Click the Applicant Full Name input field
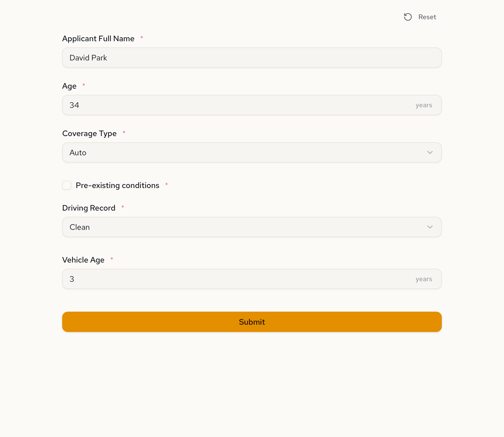 click(x=251, y=58)
